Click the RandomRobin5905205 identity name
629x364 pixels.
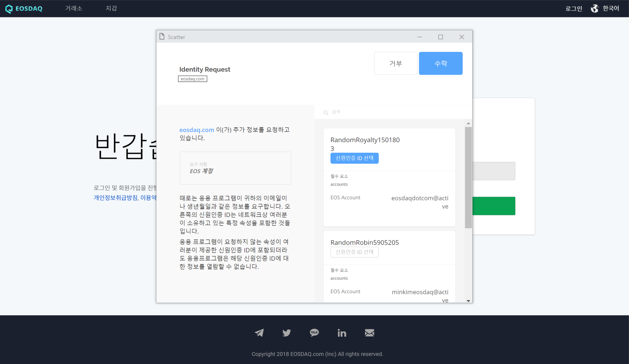(364, 242)
